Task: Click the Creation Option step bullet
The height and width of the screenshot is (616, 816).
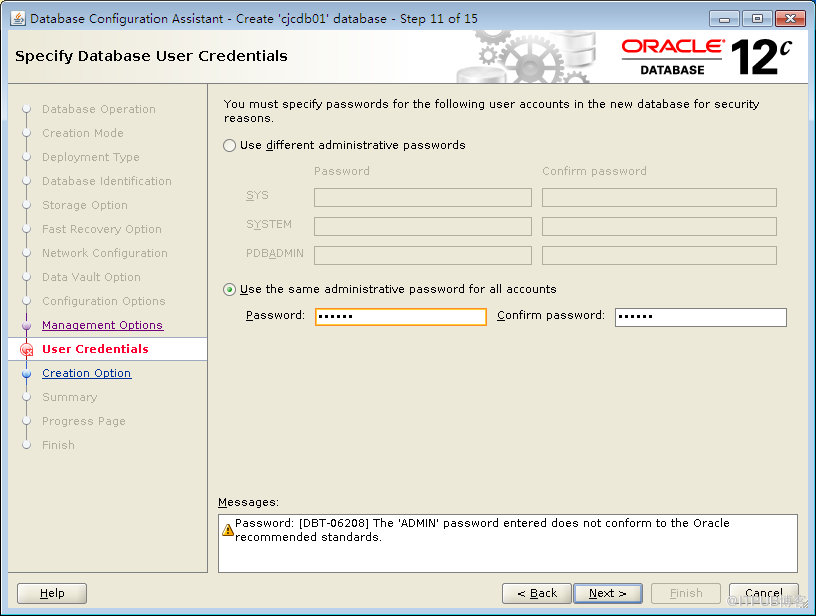Action: (x=27, y=374)
